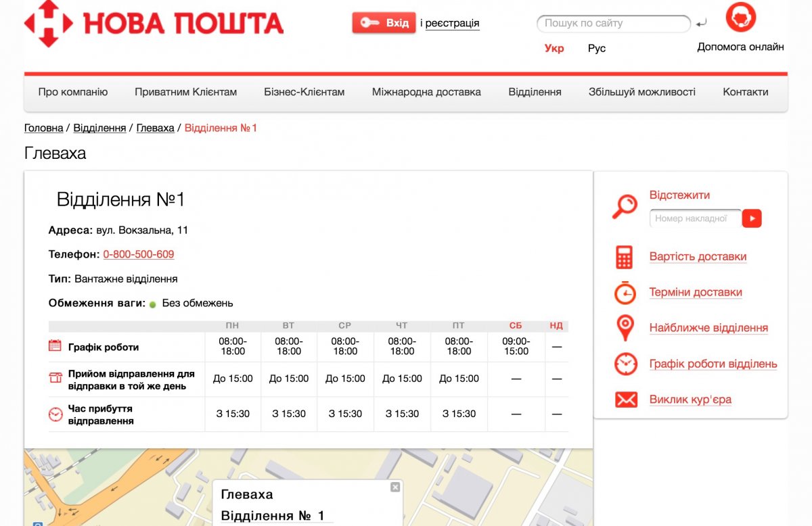Screen dimensions: 812x526
Task: Open the Про компанію menu
Action: tap(73, 92)
